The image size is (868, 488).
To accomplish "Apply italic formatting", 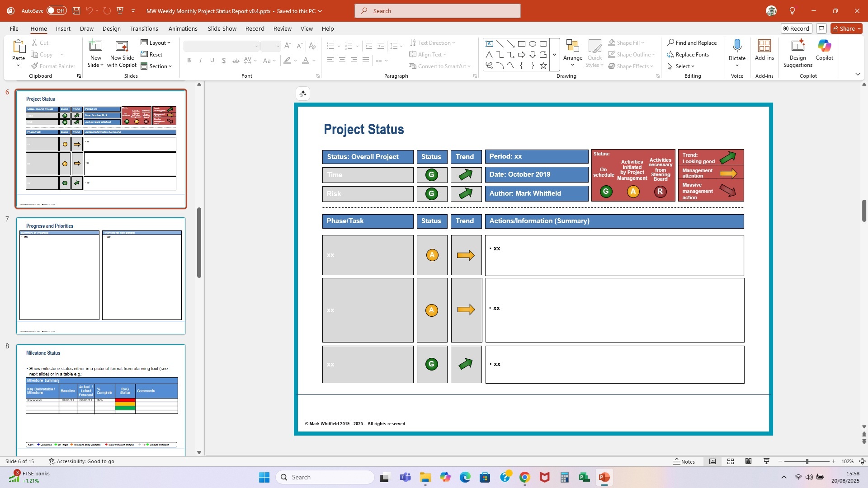I will pos(200,60).
